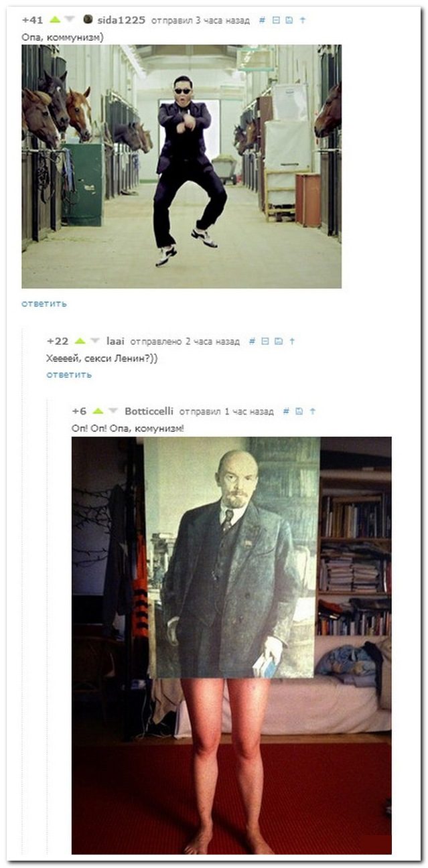This screenshot has height=868, width=428.
Task: Downvote Botticelli's comment
Action: click(113, 411)
